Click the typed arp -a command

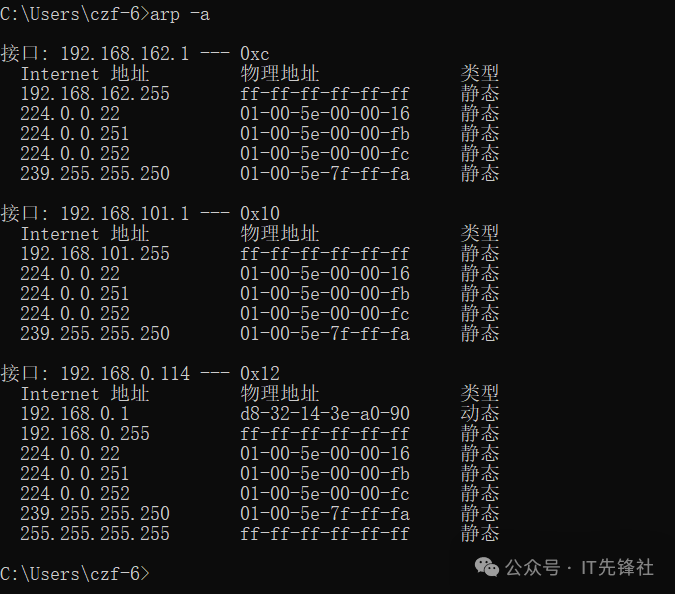pyautogui.click(x=180, y=13)
